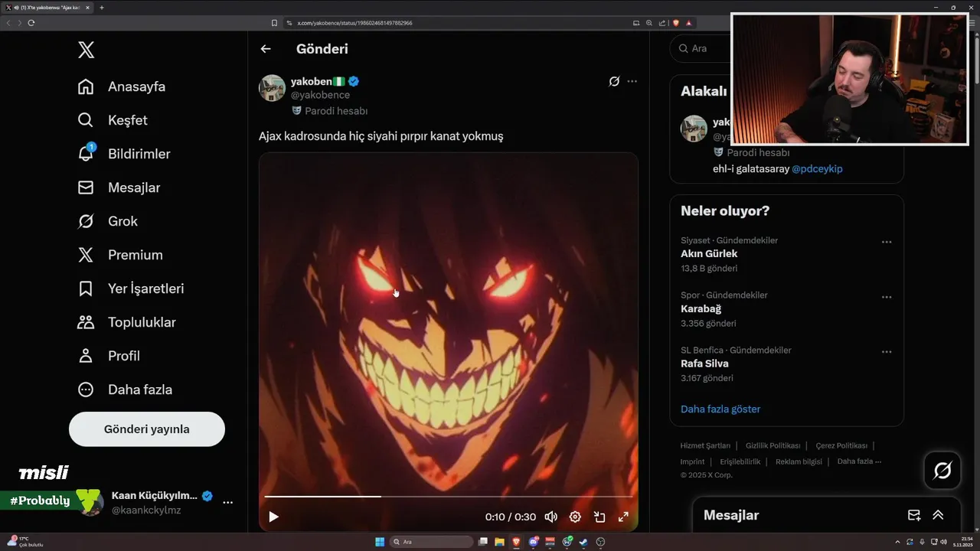Mute the video using the speaker icon
Image resolution: width=980 pixels, height=551 pixels.
pos(550,517)
